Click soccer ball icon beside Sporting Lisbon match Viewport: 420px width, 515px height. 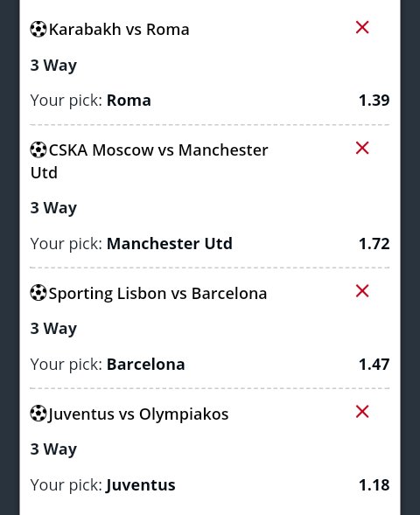(x=38, y=293)
